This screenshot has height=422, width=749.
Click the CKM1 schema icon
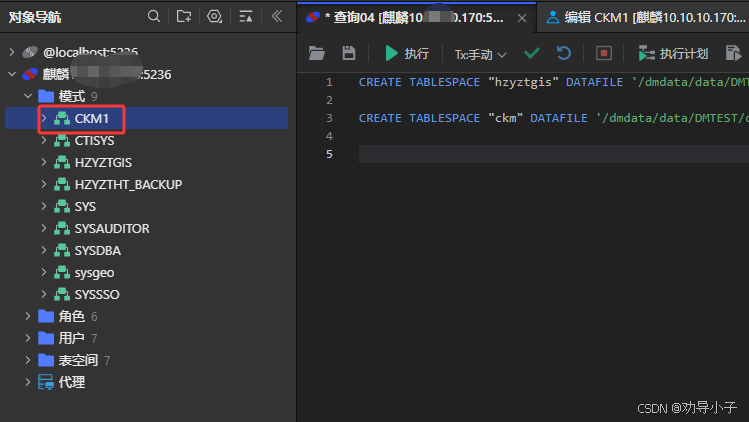[x=62, y=118]
